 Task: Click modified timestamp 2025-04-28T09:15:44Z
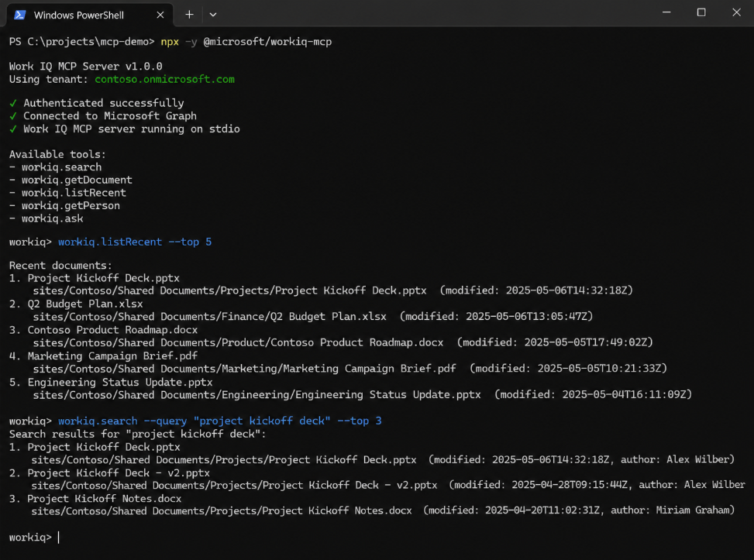[x=570, y=485]
